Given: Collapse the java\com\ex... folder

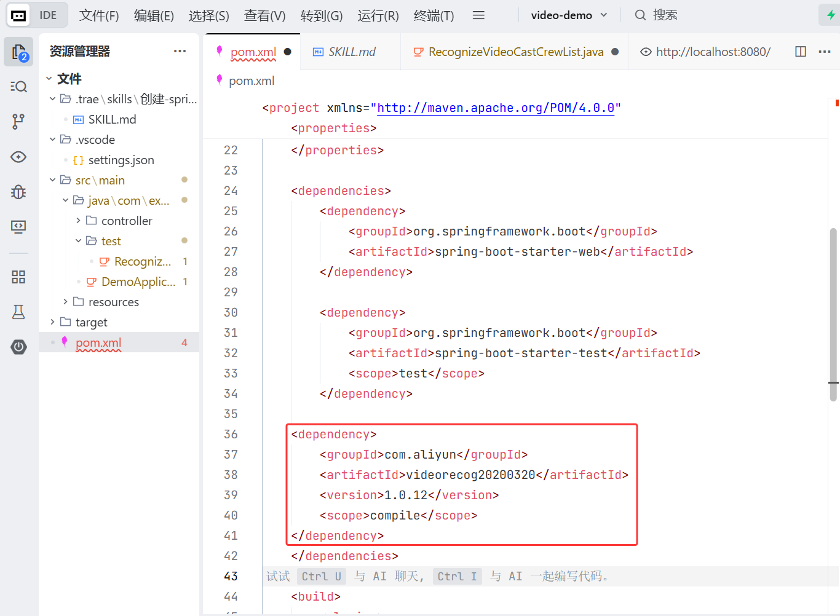Looking at the screenshot, I should (x=66, y=200).
